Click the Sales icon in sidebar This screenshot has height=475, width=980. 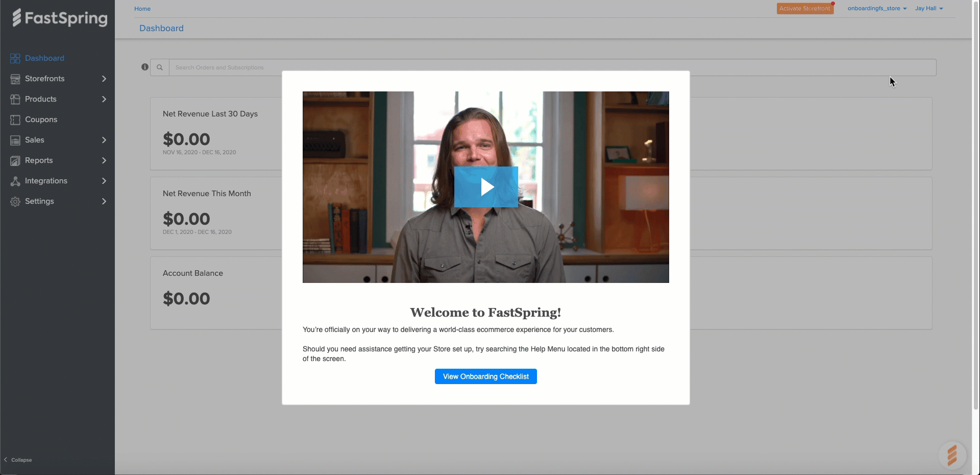point(15,140)
